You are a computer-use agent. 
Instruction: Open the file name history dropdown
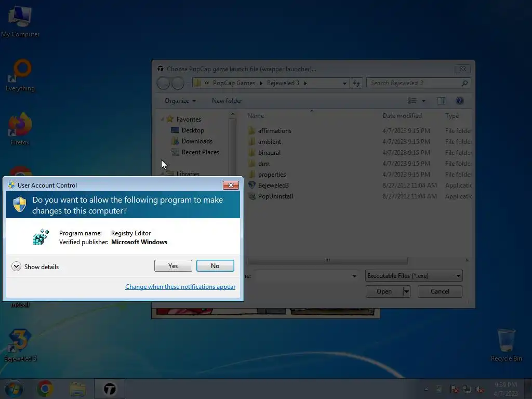pyautogui.click(x=354, y=276)
